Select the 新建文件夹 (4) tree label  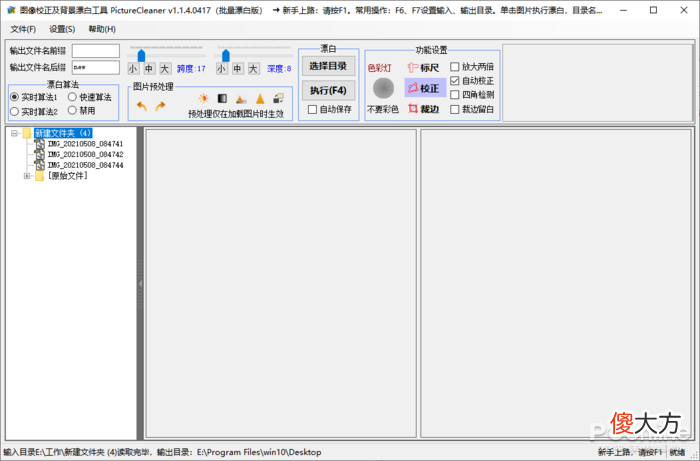click(63, 133)
